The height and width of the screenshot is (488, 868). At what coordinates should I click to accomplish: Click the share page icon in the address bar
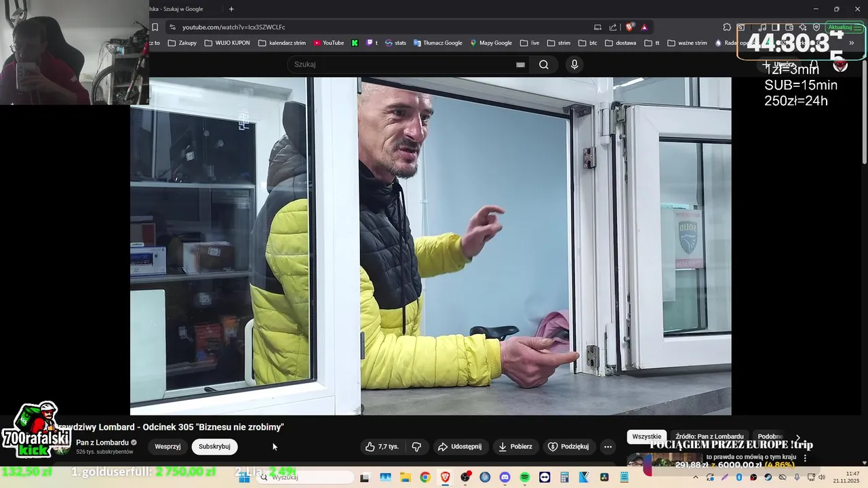(613, 27)
